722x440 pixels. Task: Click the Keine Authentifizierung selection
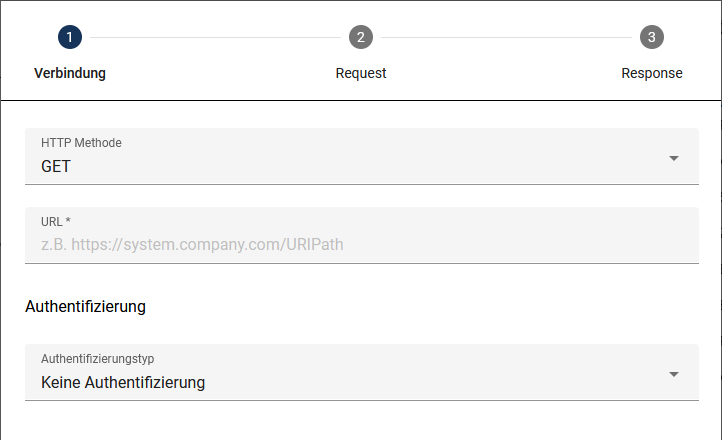(x=123, y=382)
